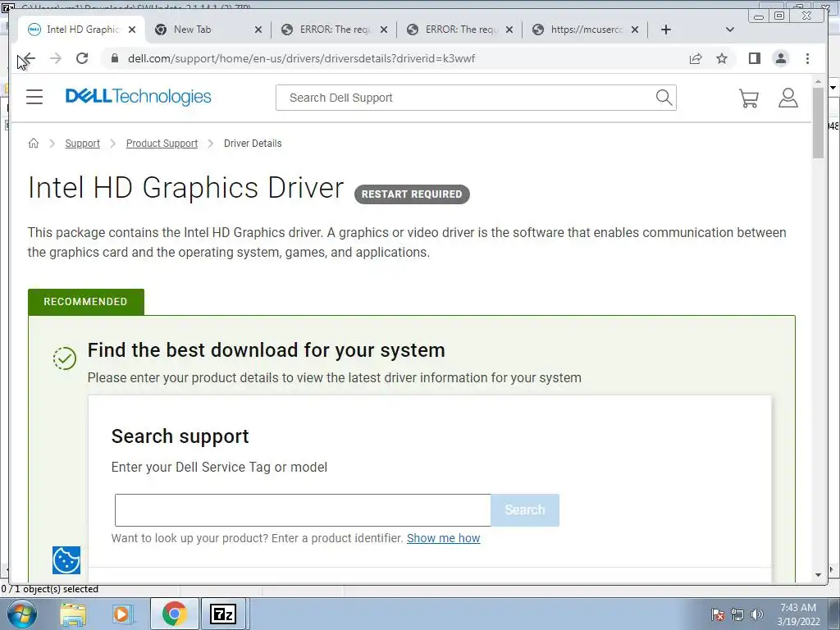
Task: Bookmark this page with the star icon
Action: click(x=722, y=58)
